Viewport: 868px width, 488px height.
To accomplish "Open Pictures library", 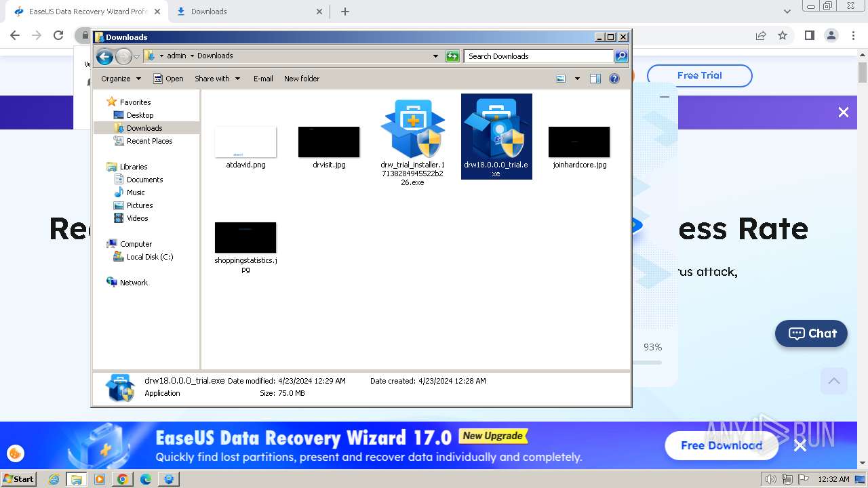I will pos(140,205).
